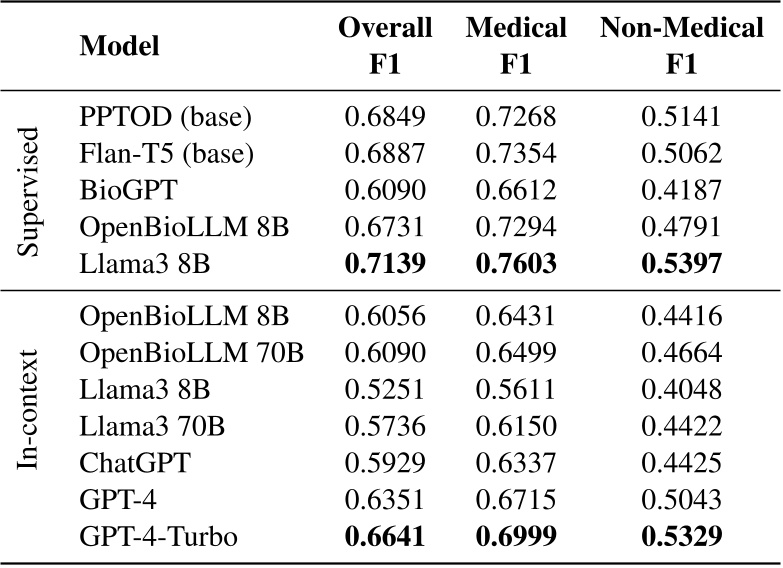This screenshot has width=783, height=568.
Task: Select the Non-Medical F1 column header
Action: tap(682, 46)
